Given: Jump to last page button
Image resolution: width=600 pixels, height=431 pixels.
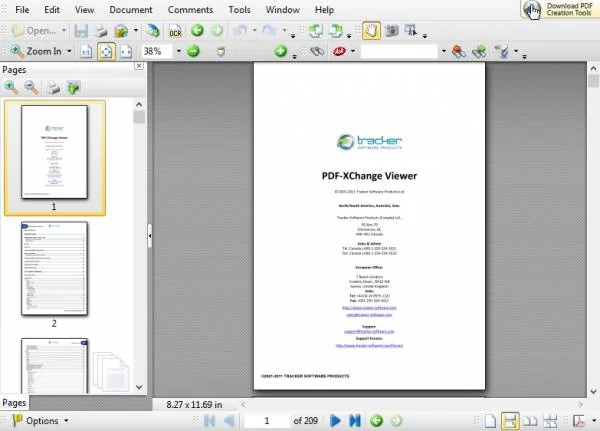Looking at the screenshot, I should click(x=355, y=421).
